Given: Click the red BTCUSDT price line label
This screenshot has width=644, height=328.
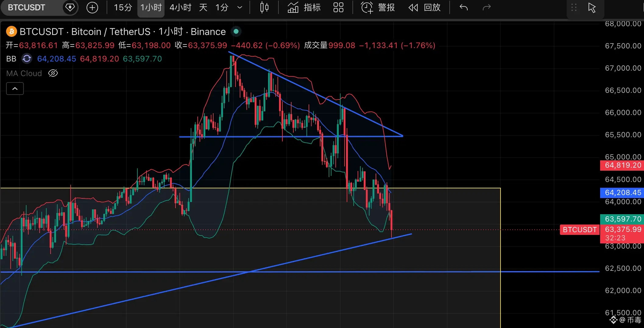Looking at the screenshot, I should (579, 230).
